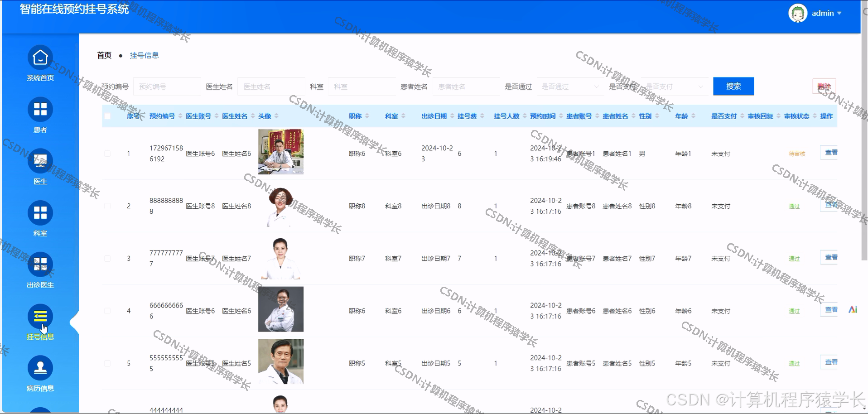The width and height of the screenshot is (868, 414).
Task: Sort by 患者账号 column arrows
Action: pos(597,116)
